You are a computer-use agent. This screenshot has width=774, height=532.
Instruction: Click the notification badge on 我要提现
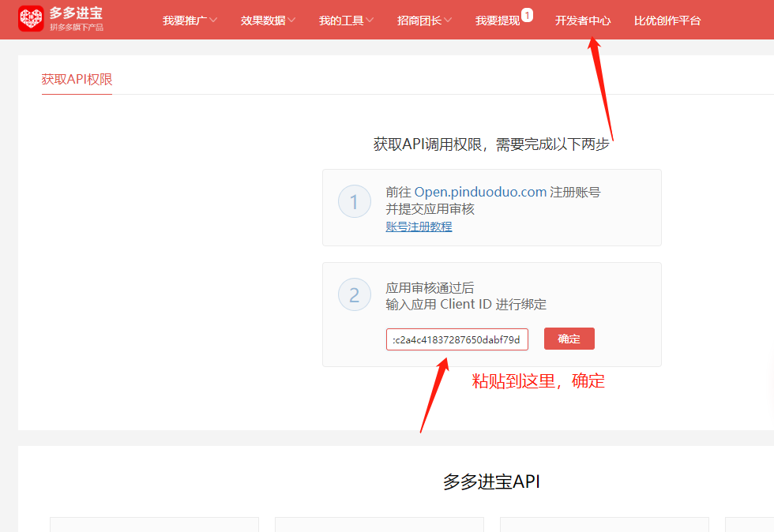pos(528,15)
